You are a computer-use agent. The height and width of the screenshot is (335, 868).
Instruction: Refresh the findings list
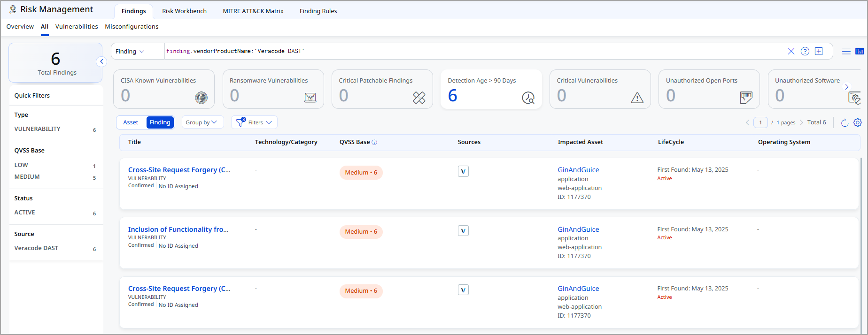tap(845, 122)
